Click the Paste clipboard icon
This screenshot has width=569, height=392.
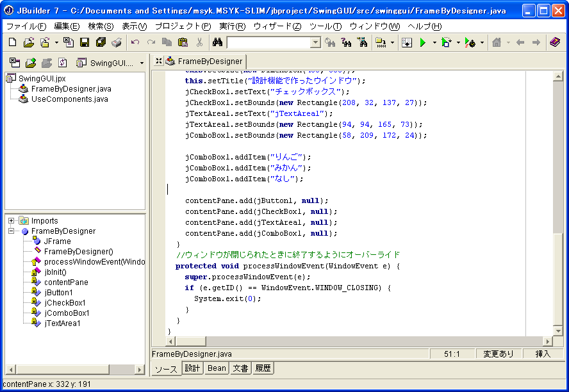pos(183,42)
